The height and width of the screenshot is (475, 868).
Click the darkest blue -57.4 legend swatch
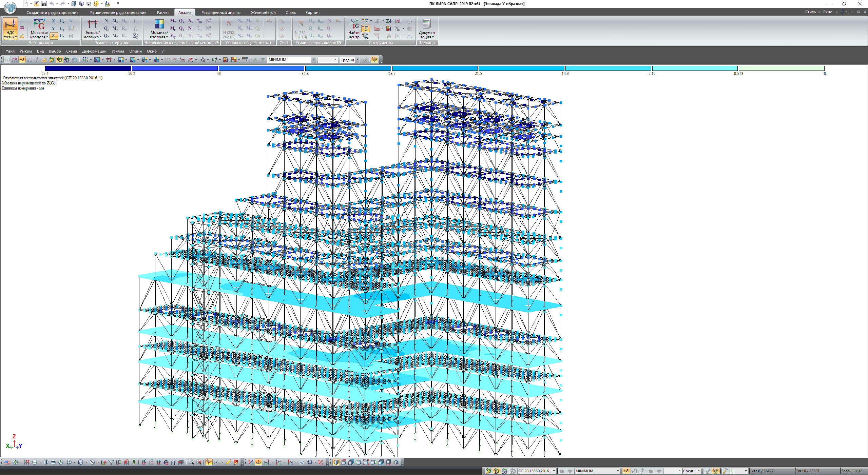(x=88, y=68)
